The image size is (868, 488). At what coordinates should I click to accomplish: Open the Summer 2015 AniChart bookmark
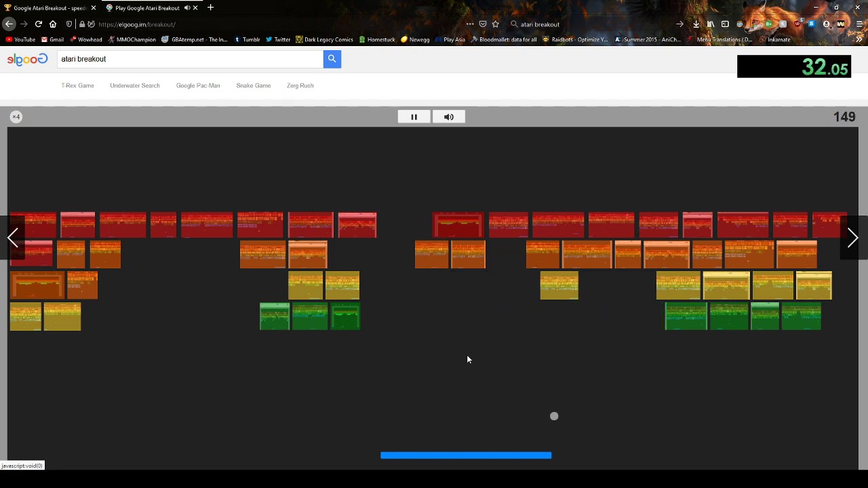(x=648, y=39)
